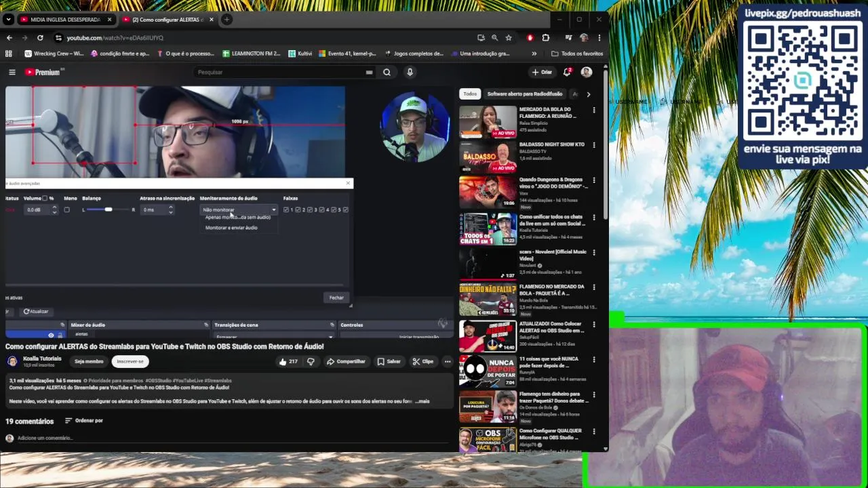Close the advanced audio dialog X
This screenshot has width=868, height=488.
(349, 183)
